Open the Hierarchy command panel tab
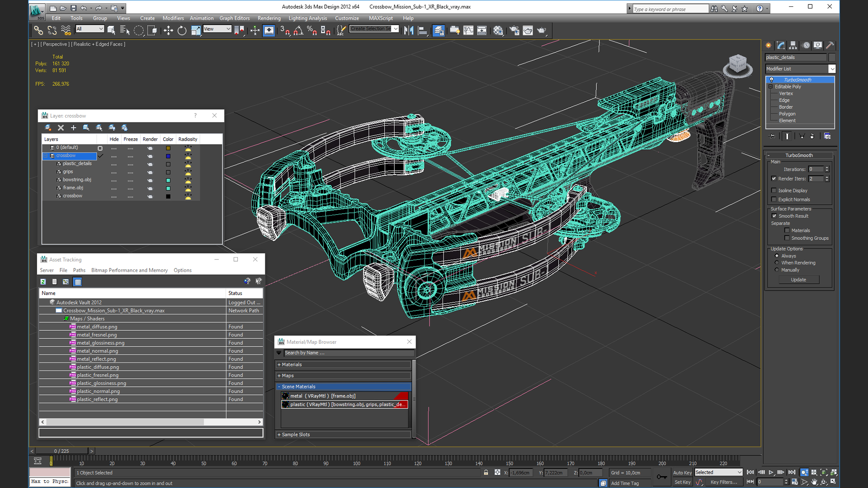This screenshot has width=868, height=488. click(x=793, y=45)
